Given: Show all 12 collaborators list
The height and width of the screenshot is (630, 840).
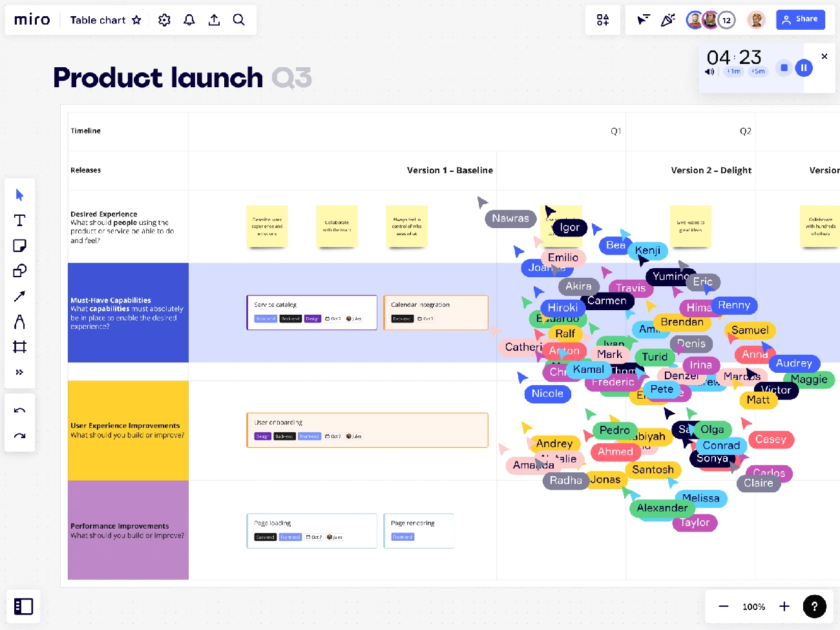Looking at the screenshot, I should coord(726,20).
